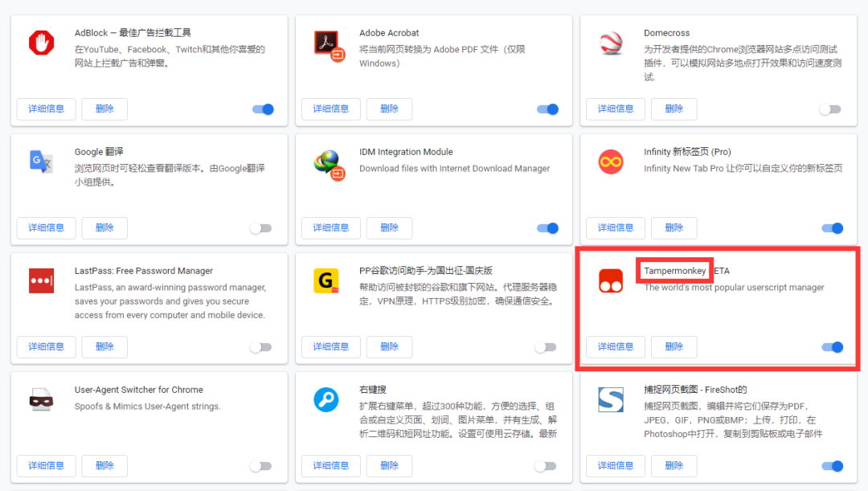Turn off the Infinity 新标签页 toggle

(833, 228)
